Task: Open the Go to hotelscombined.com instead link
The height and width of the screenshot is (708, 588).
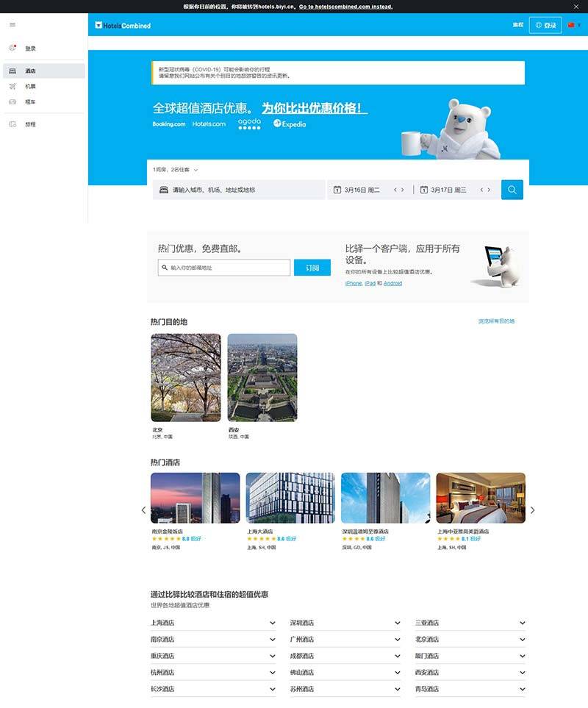Action: [x=345, y=7]
